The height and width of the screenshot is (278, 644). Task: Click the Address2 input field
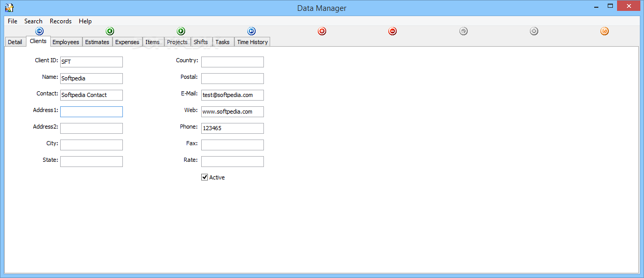click(x=91, y=128)
